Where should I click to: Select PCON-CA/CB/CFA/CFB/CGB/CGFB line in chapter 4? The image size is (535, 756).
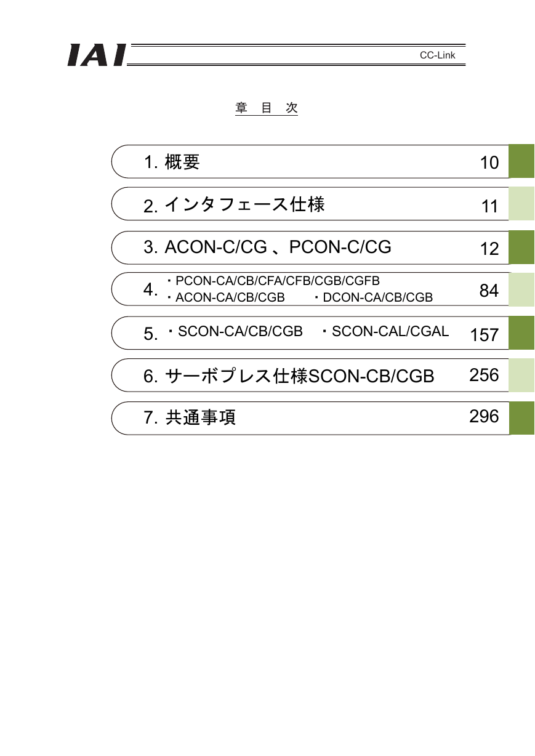pyautogui.click(x=274, y=281)
